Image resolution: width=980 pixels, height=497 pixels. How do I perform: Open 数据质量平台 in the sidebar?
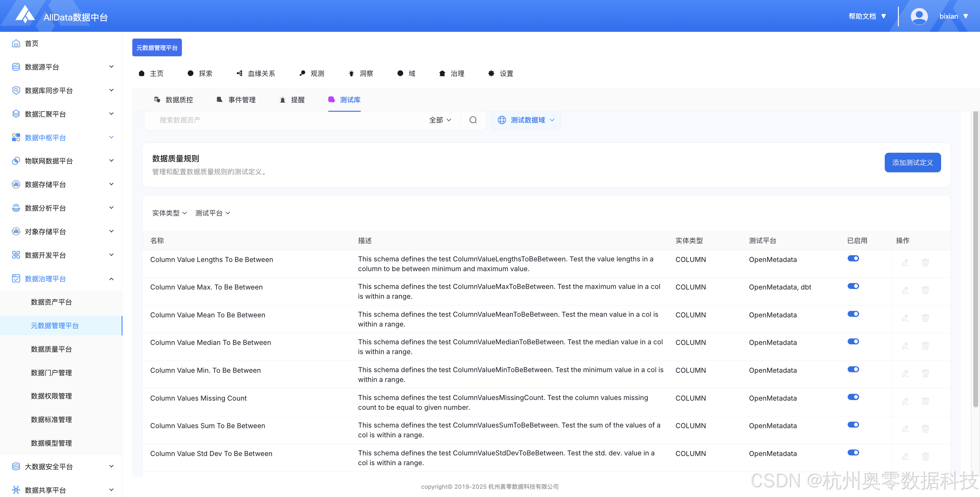coord(51,349)
